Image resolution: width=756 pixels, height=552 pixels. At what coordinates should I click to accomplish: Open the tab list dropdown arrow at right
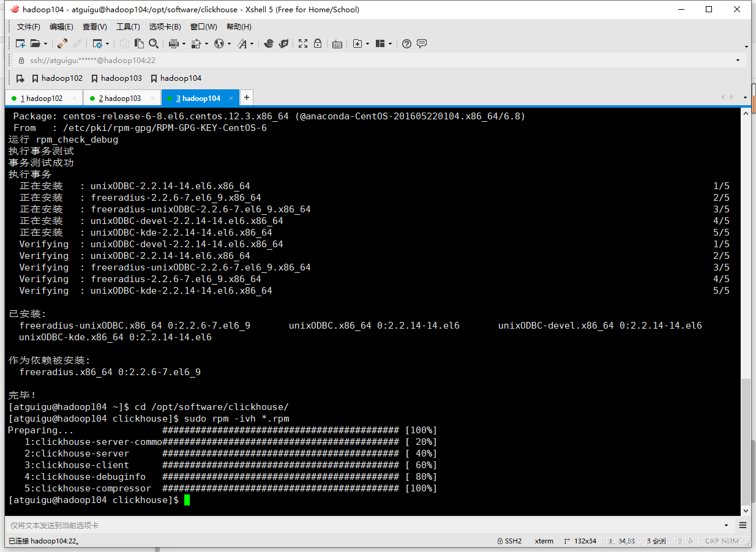tap(745, 98)
